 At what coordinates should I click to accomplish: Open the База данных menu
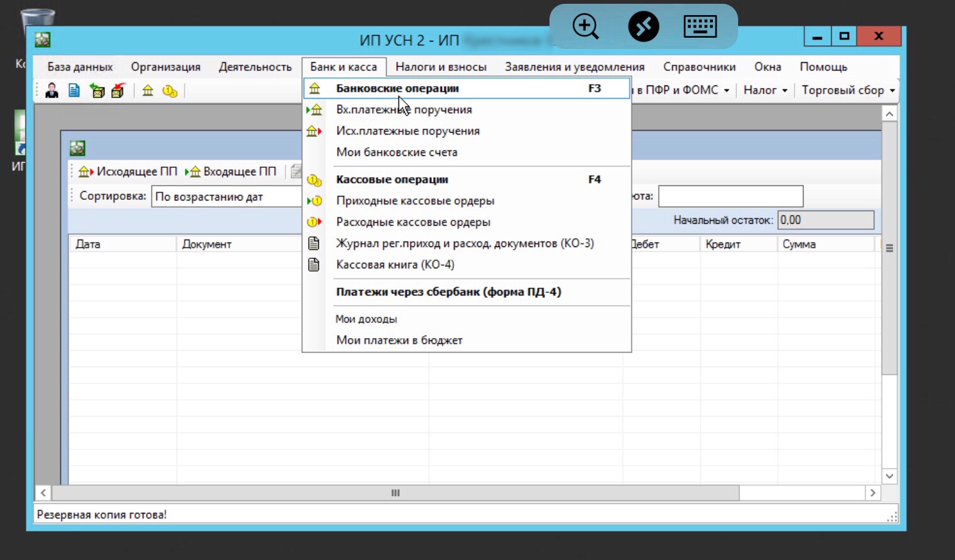tap(80, 67)
